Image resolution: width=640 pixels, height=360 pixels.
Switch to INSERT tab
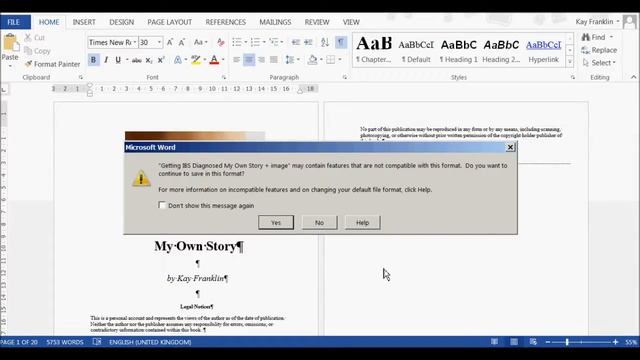pos(84,22)
